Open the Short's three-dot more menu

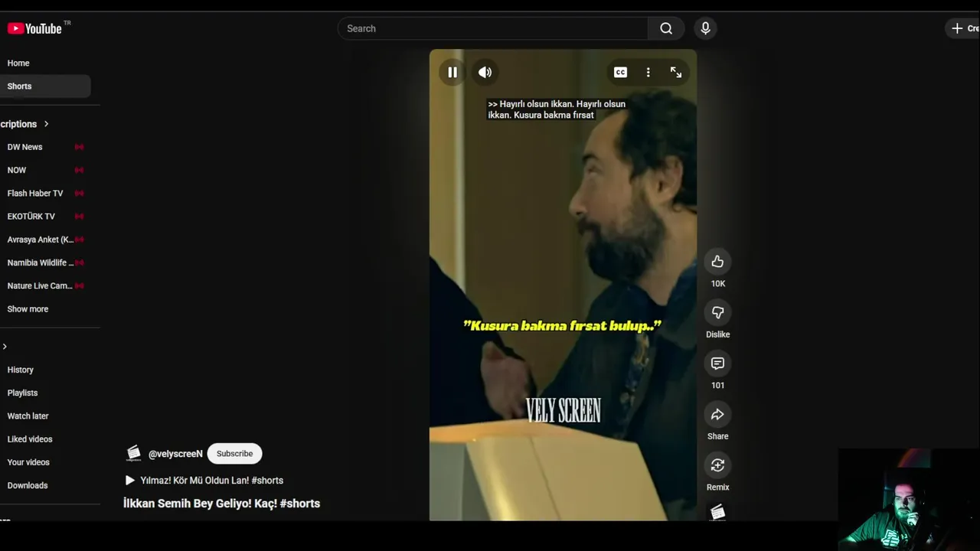(x=648, y=72)
